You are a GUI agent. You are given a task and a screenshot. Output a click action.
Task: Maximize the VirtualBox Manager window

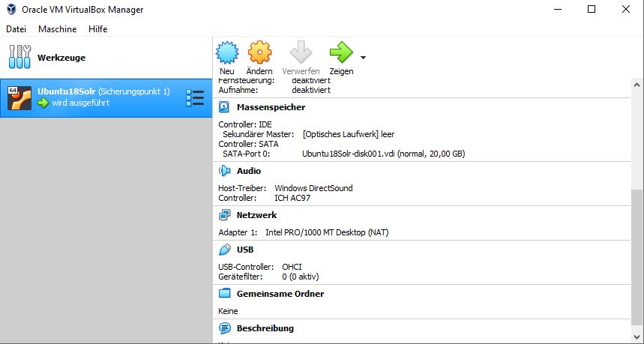coord(592,9)
